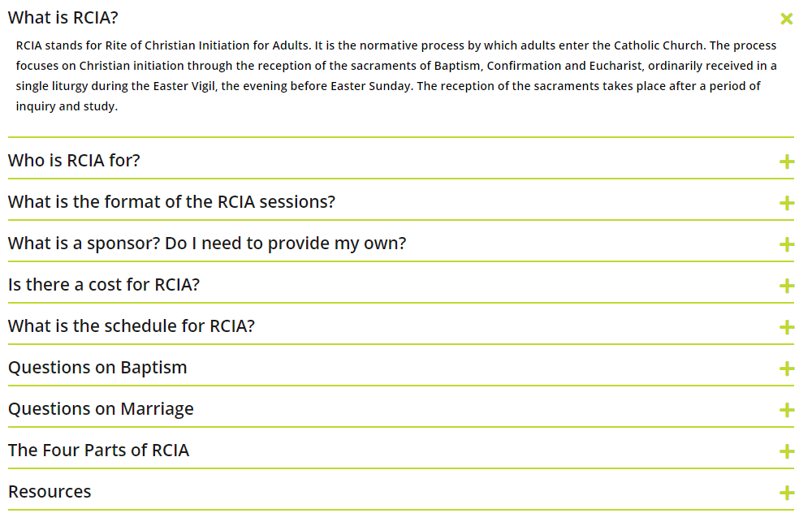Reveal 'The Four Parts of RCIA' title
This screenshot has height=526, width=812.
pyautogui.click(x=98, y=451)
